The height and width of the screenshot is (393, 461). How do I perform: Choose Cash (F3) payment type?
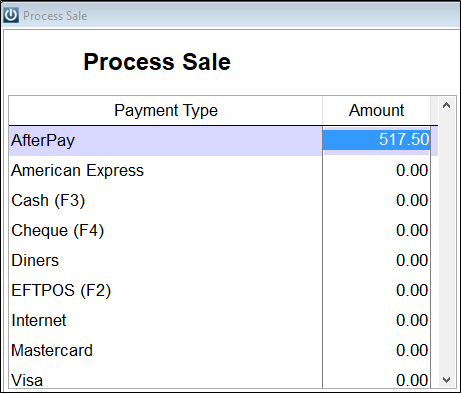[x=165, y=200]
